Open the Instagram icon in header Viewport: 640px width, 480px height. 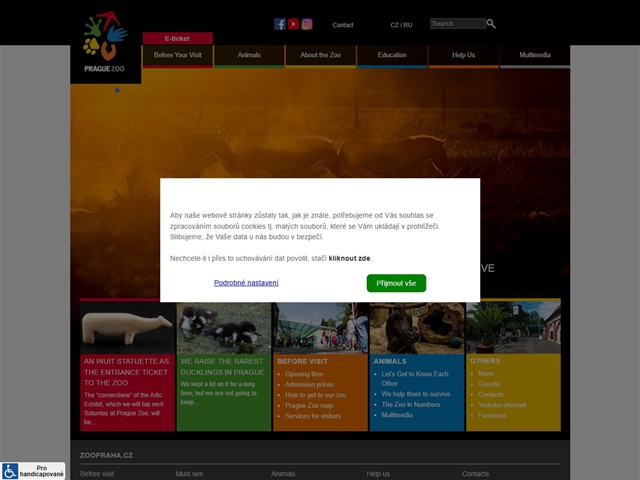(307, 24)
